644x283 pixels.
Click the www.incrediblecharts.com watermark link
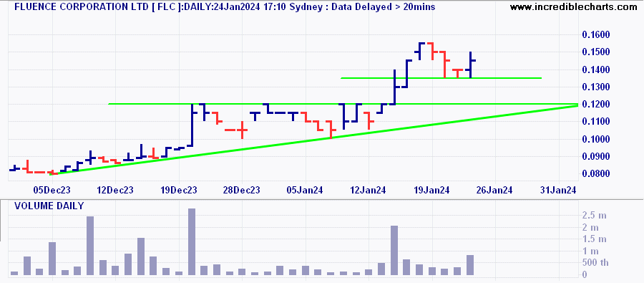(x=576, y=7)
